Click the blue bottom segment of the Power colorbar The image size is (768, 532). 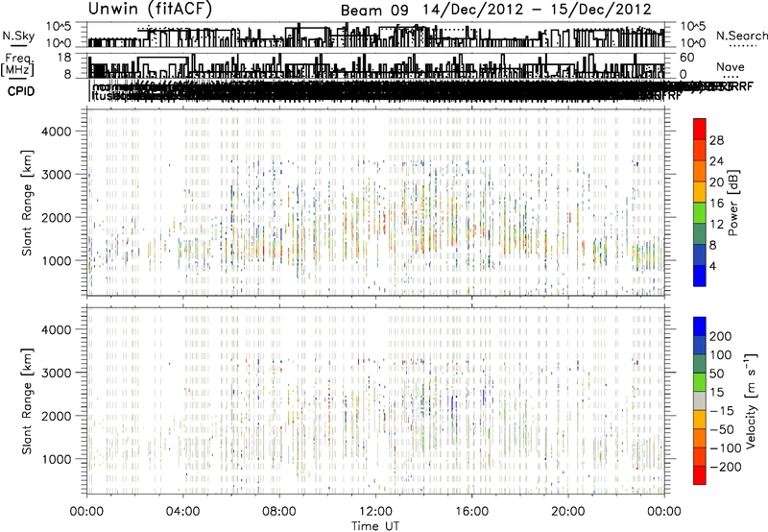pyautogui.click(x=700, y=276)
